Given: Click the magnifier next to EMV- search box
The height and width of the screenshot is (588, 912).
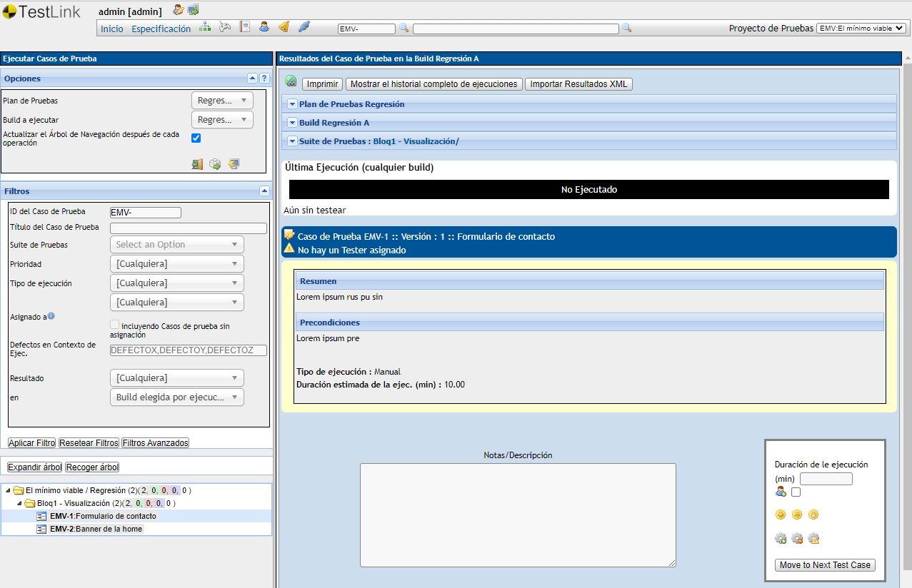Looking at the screenshot, I should [404, 29].
